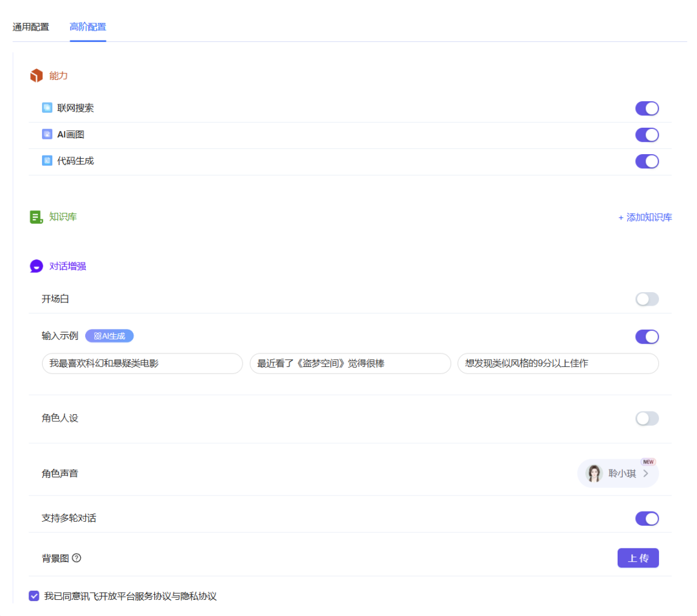Viewport: 697px width, 616px height.
Task: Edit the 我最喜欢科幻和悬疑类电影 input example
Action: point(142,363)
